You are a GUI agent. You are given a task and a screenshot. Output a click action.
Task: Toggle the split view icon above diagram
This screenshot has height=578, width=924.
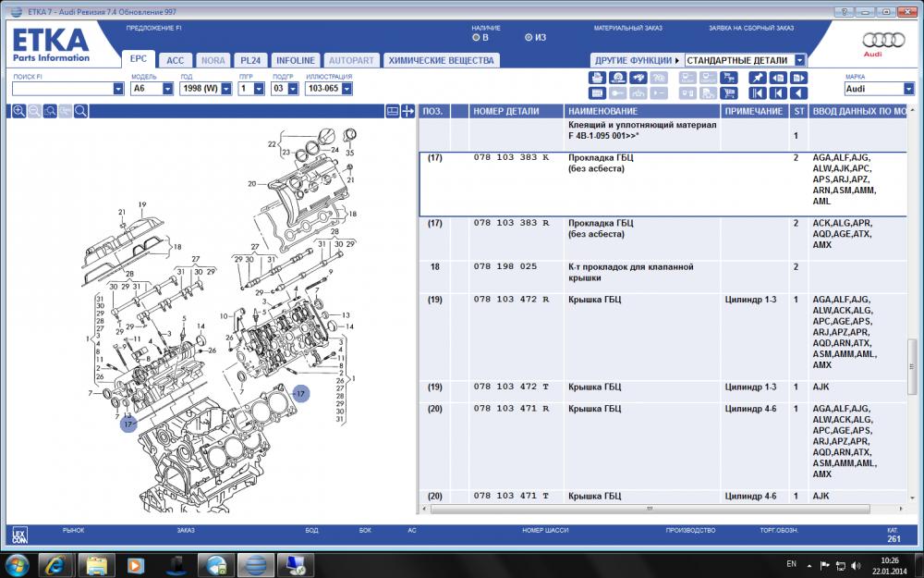392,111
